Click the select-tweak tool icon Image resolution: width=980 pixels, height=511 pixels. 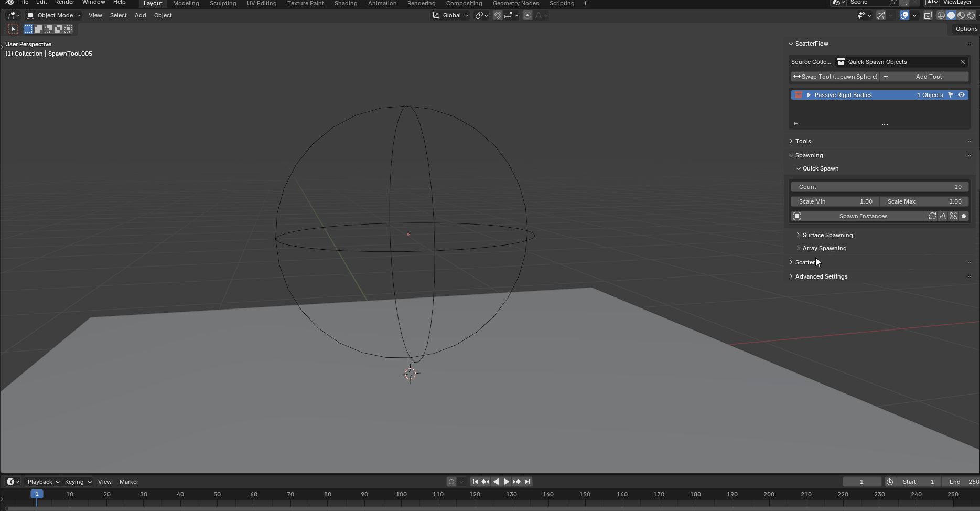(x=13, y=29)
